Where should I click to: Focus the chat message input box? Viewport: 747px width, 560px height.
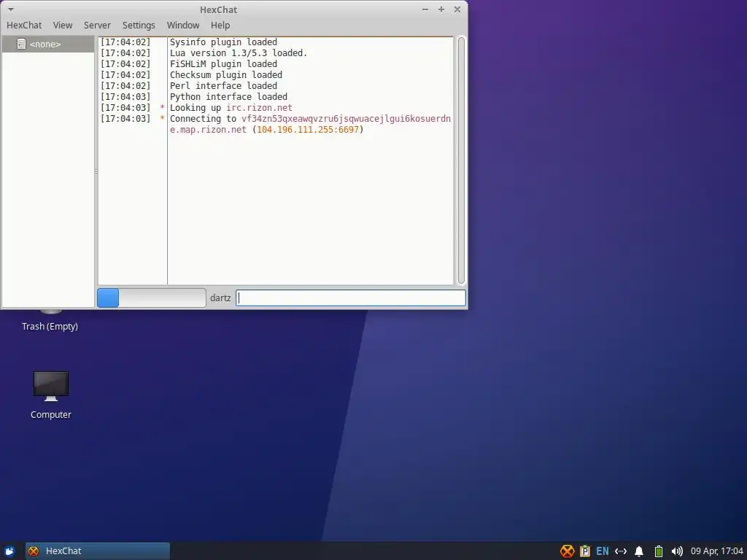pyautogui.click(x=351, y=298)
